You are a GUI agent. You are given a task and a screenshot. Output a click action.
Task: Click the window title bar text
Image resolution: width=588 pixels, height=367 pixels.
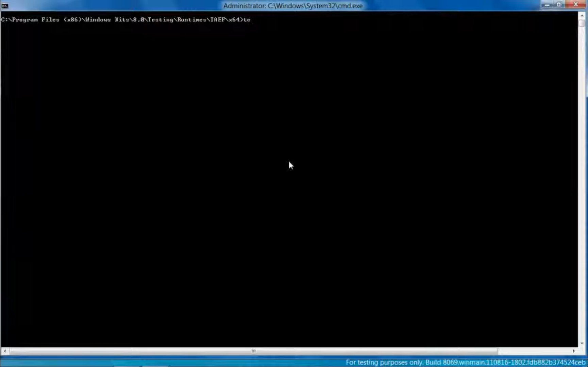pyautogui.click(x=293, y=6)
